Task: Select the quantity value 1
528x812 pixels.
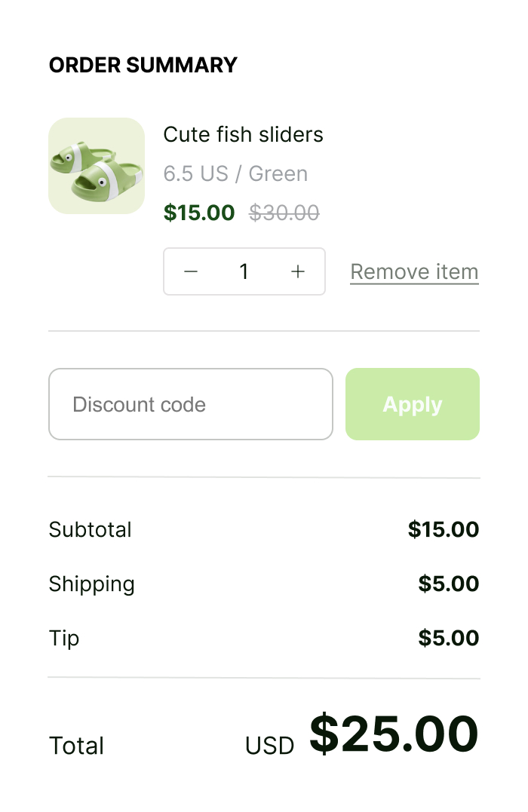Action: point(244,271)
